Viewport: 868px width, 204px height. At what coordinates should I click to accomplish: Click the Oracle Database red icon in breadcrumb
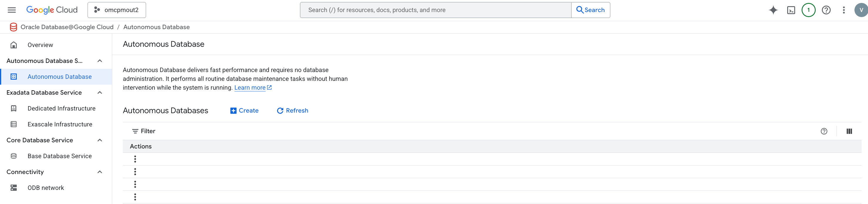click(14, 27)
